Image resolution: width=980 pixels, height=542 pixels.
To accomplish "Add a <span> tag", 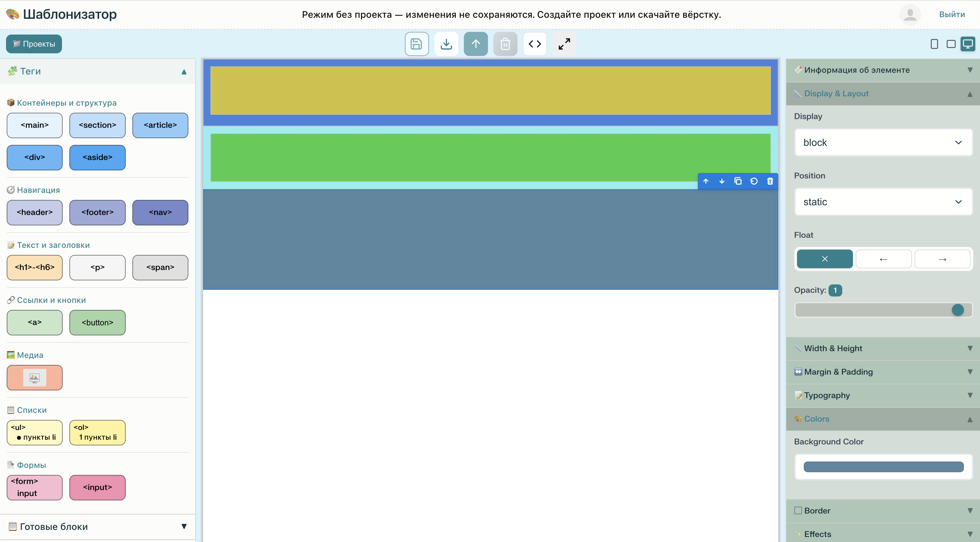I will click(x=160, y=268).
